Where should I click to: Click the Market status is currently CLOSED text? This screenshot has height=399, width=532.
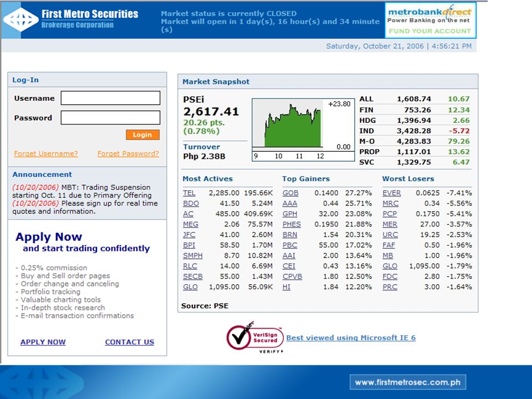(229, 13)
